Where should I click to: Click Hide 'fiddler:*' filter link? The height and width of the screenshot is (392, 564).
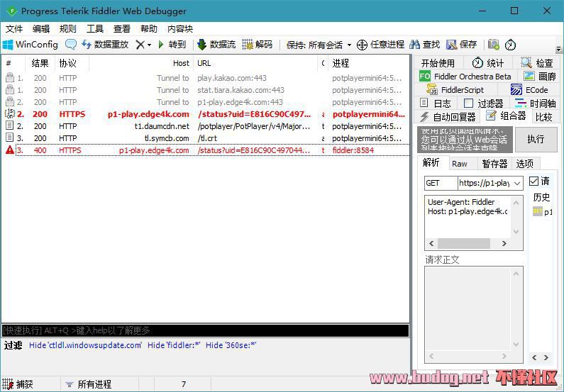tap(174, 345)
